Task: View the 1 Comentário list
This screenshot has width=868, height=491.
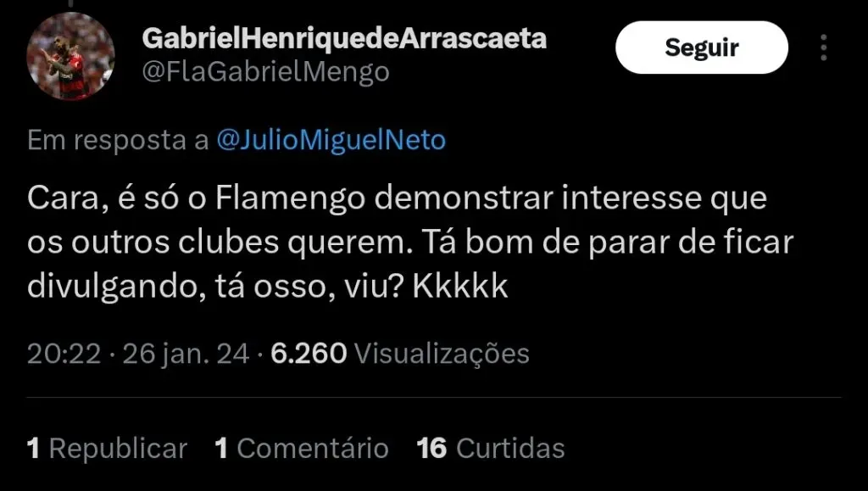Action: (302, 448)
